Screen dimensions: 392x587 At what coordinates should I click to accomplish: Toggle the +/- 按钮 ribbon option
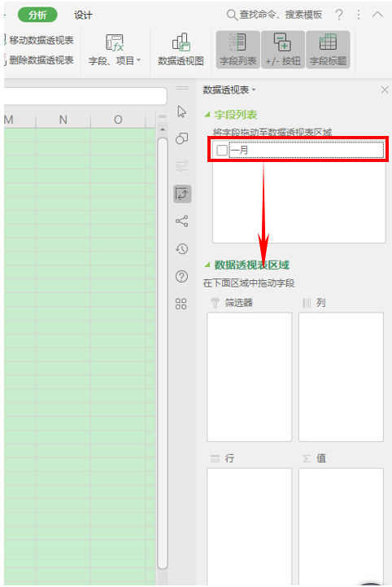[283, 50]
